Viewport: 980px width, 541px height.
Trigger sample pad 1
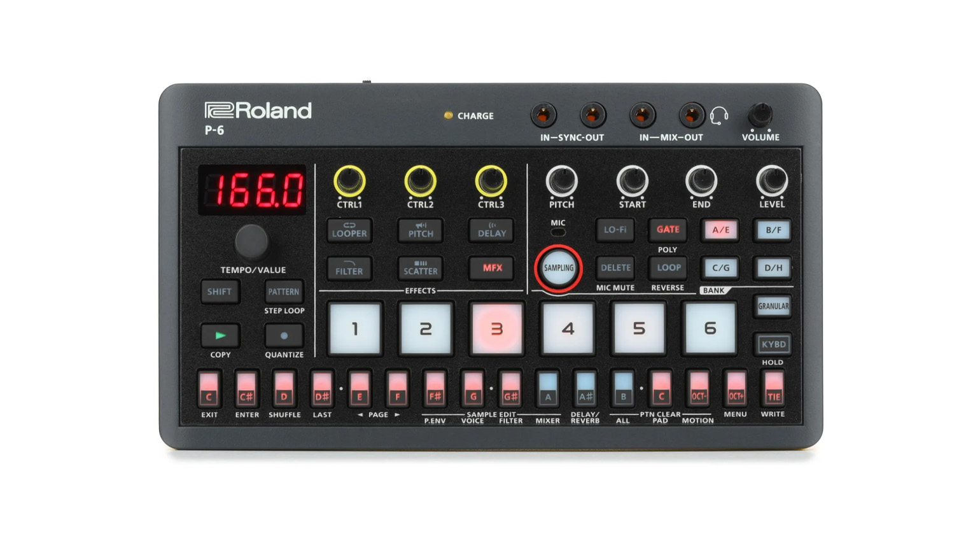(x=355, y=328)
